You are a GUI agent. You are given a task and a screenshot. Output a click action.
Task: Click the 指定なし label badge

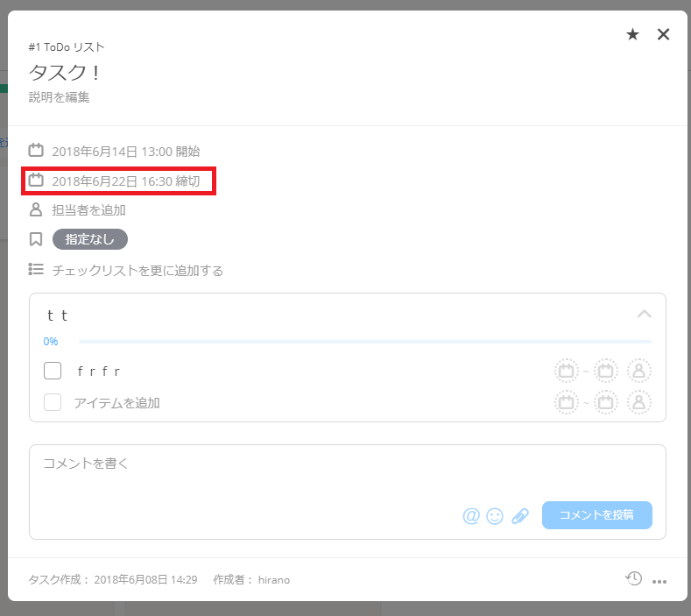[90, 239]
